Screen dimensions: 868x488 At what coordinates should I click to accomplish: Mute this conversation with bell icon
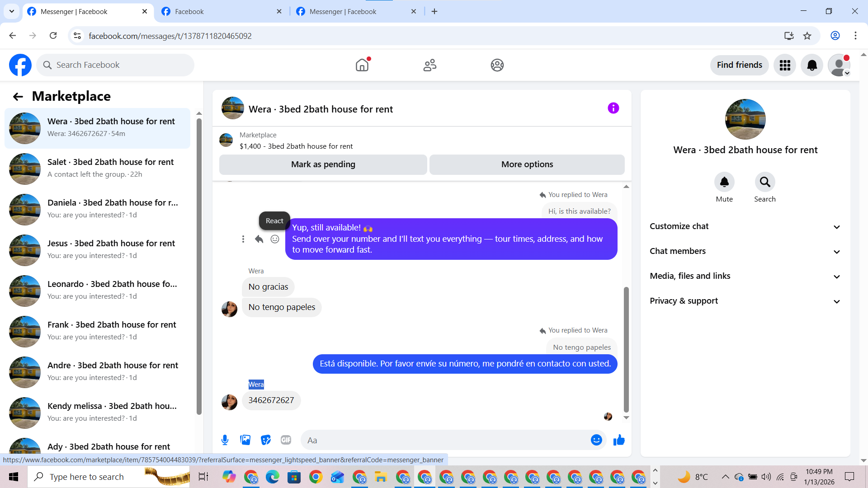tap(724, 182)
